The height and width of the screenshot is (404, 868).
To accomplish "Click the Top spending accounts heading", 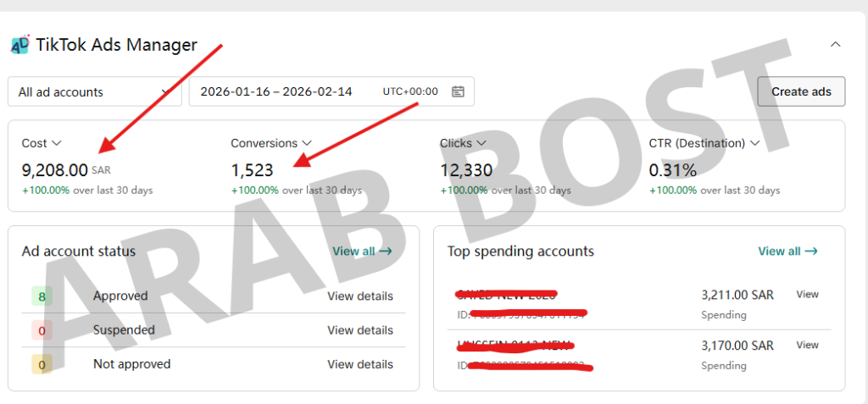I will (520, 252).
